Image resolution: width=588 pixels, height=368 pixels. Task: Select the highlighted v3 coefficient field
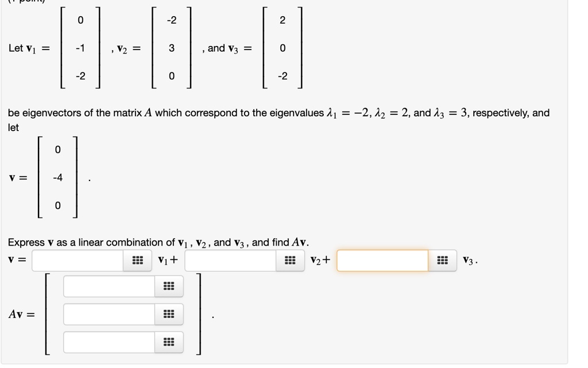coord(382,260)
